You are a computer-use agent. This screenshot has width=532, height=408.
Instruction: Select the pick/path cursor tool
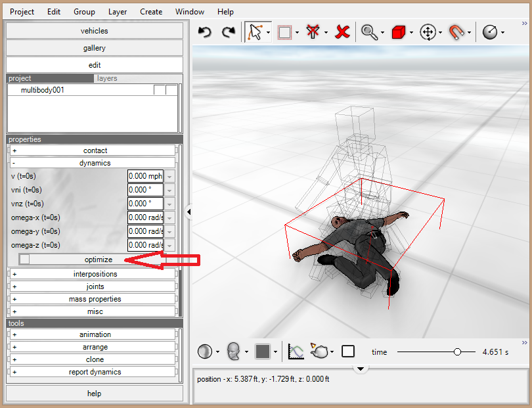coord(255,32)
